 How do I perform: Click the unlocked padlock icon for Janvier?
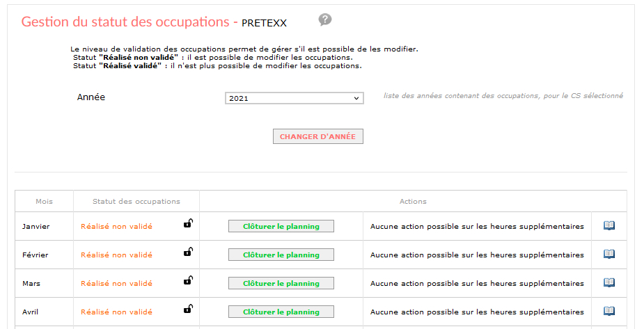click(x=188, y=223)
